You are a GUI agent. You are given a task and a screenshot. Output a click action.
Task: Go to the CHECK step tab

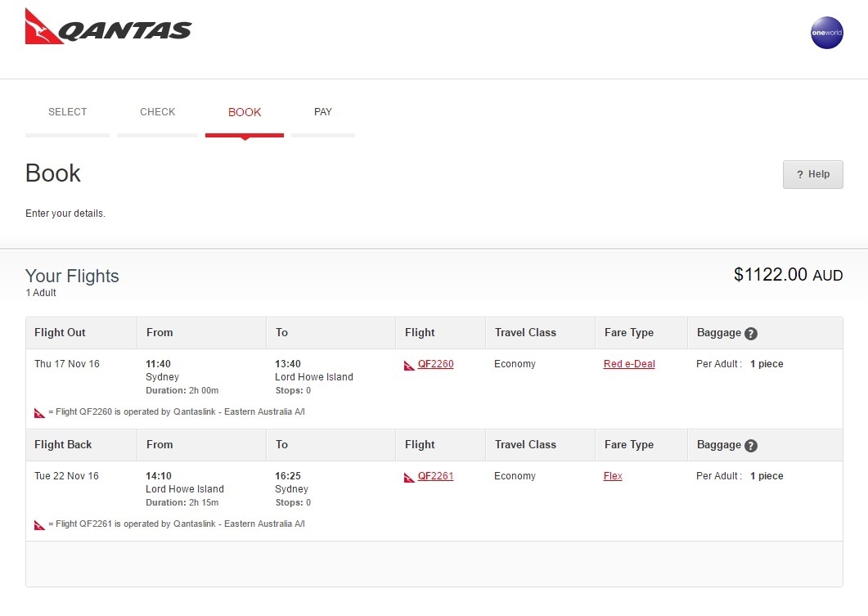click(x=157, y=112)
